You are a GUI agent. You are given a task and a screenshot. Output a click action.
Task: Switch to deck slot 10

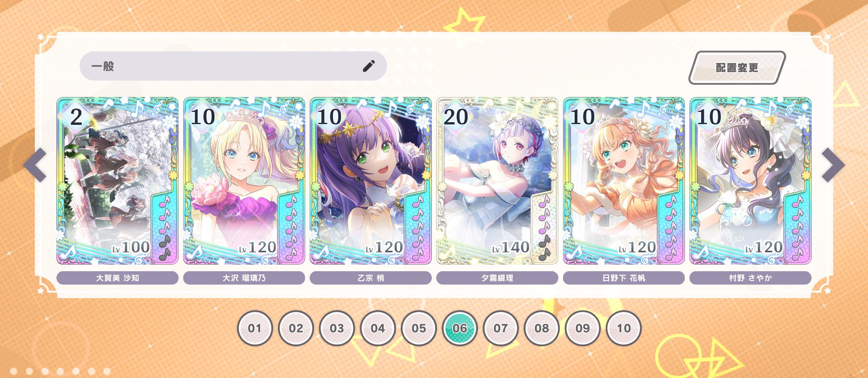click(x=624, y=328)
